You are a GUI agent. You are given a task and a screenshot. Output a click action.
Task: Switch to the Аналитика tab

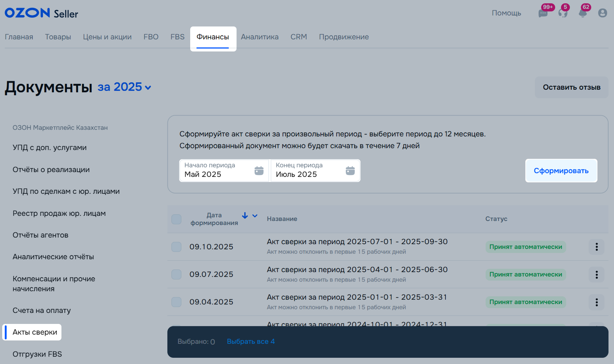(260, 37)
